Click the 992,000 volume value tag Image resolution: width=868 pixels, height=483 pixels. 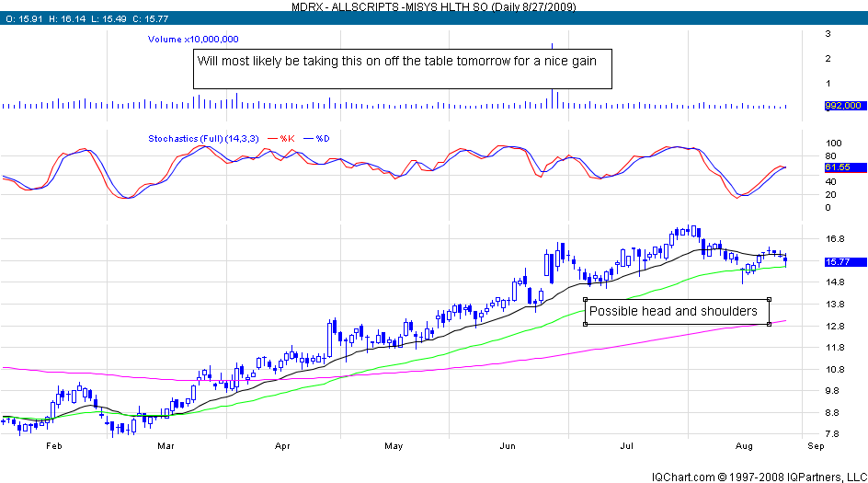tap(843, 105)
